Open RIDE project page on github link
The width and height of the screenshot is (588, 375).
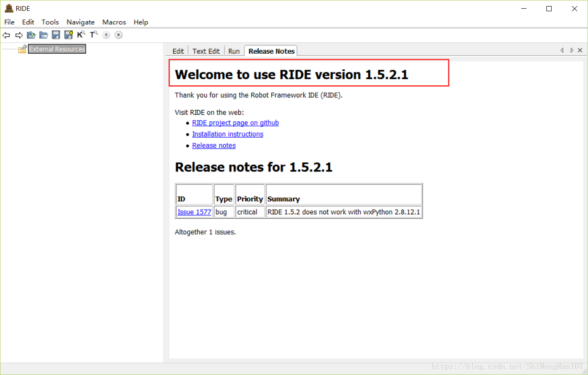pos(235,123)
